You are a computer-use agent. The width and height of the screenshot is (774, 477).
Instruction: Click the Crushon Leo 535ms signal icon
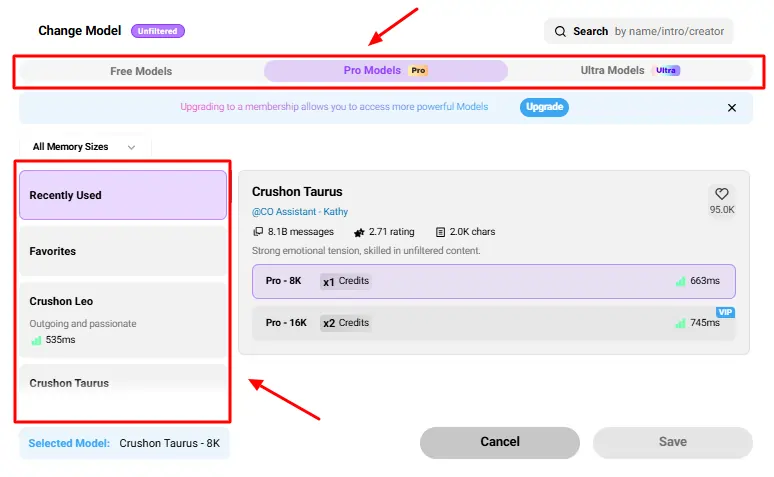36,340
